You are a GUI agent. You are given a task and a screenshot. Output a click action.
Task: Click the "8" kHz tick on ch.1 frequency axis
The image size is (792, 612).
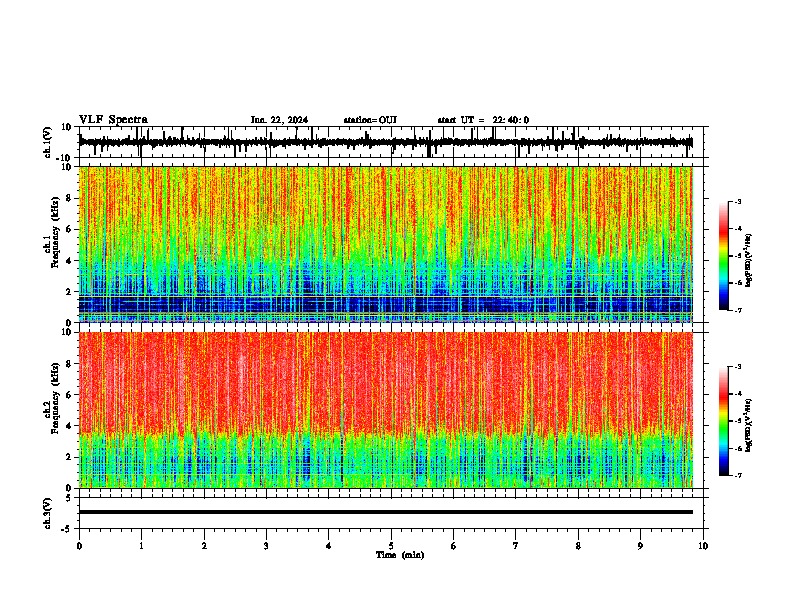click(x=70, y=198)
